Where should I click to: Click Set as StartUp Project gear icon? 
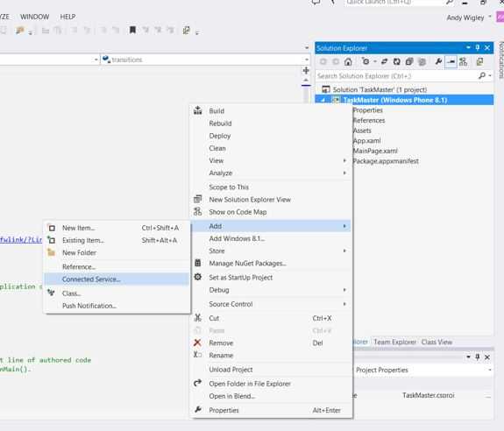[198, 277]
